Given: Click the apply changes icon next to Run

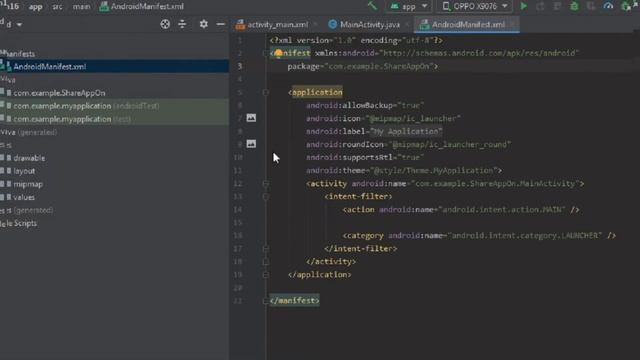Looking at the screenshot, I should [540, 6].
